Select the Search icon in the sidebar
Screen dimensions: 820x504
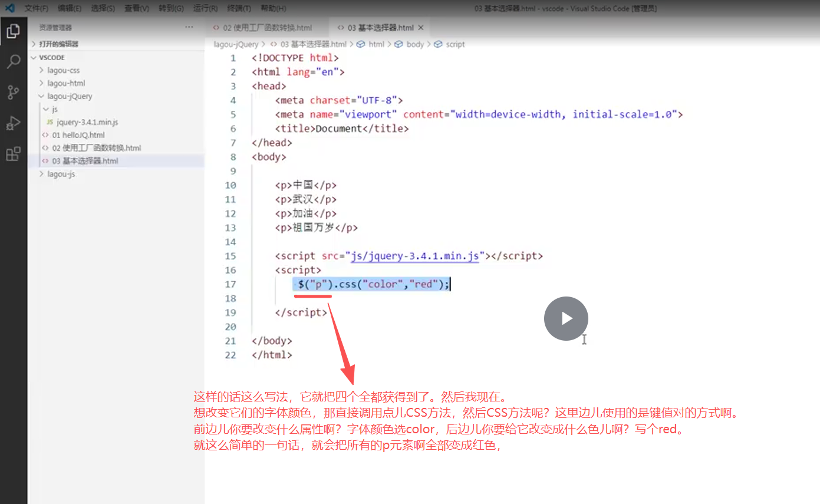(x=14, y=61)
